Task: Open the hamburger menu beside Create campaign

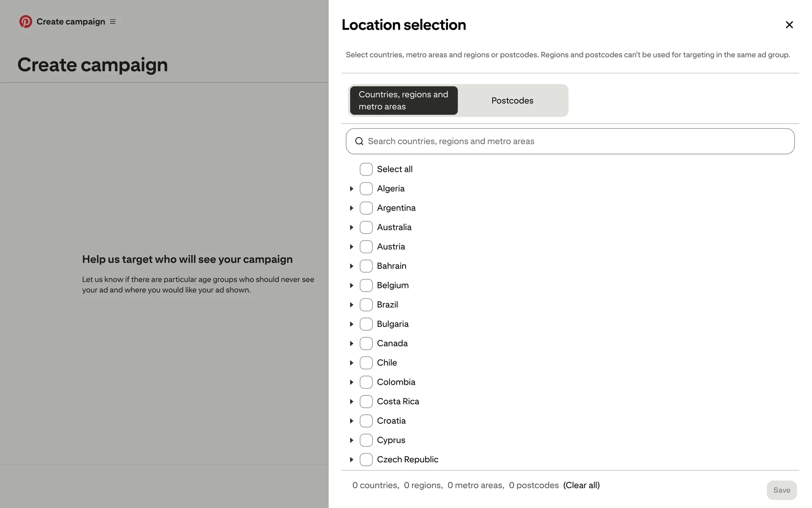Action: coord(113,22)
